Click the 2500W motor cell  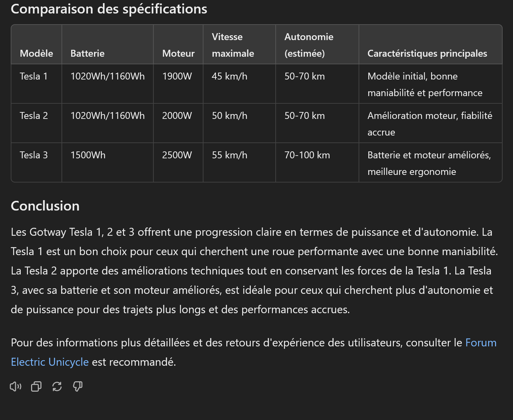[x=177, y=155]
